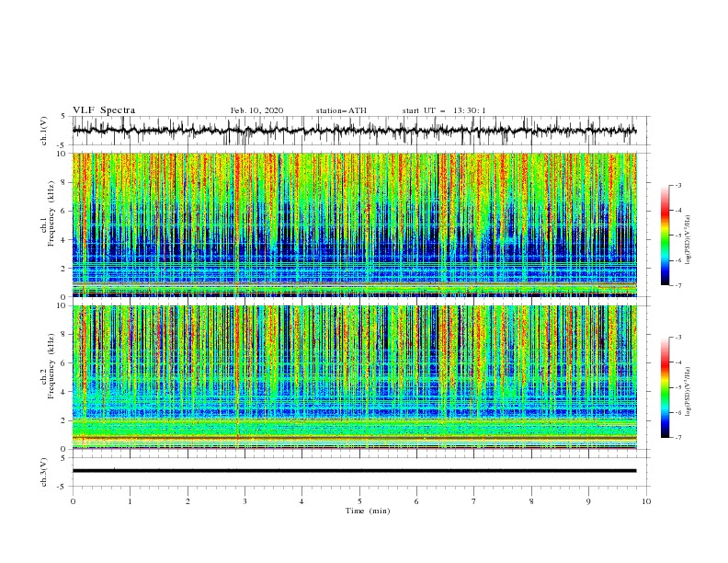The height and width of the screenshot is (563, 728).
Task: Click the ch.2 color bar "log(PSD)(V²/Hz)" label
Action: pyautogui.click(x=688, y=391)
